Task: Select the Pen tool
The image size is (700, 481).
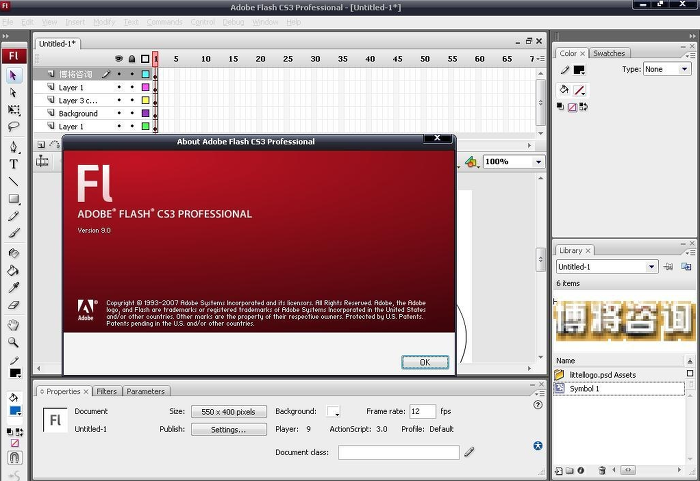Action: pos(13,147)
